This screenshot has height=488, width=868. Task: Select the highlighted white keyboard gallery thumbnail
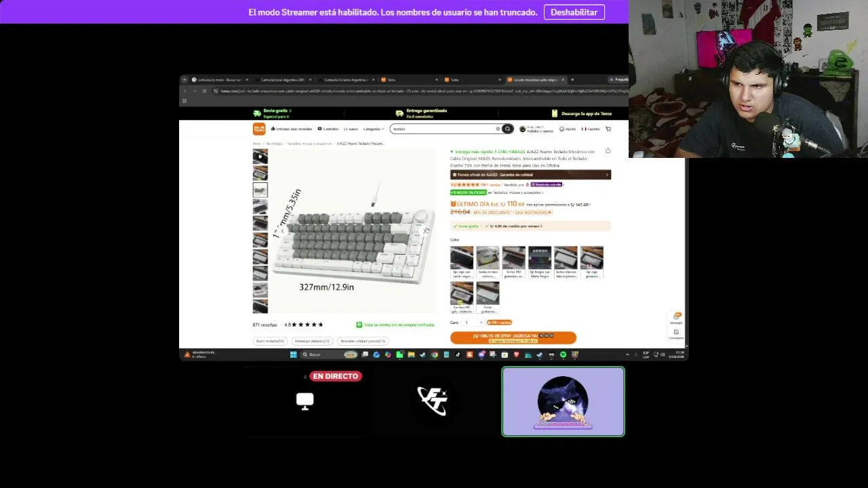[x=260, y=190]
